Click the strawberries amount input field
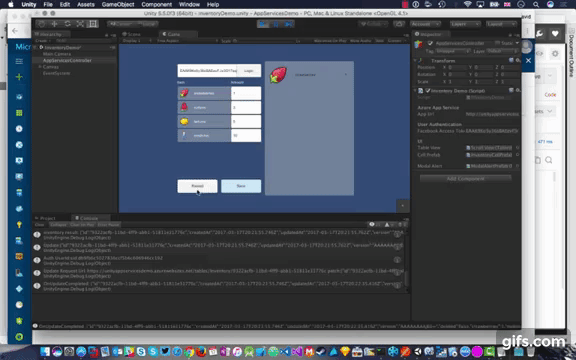 (x=246, y=93)
